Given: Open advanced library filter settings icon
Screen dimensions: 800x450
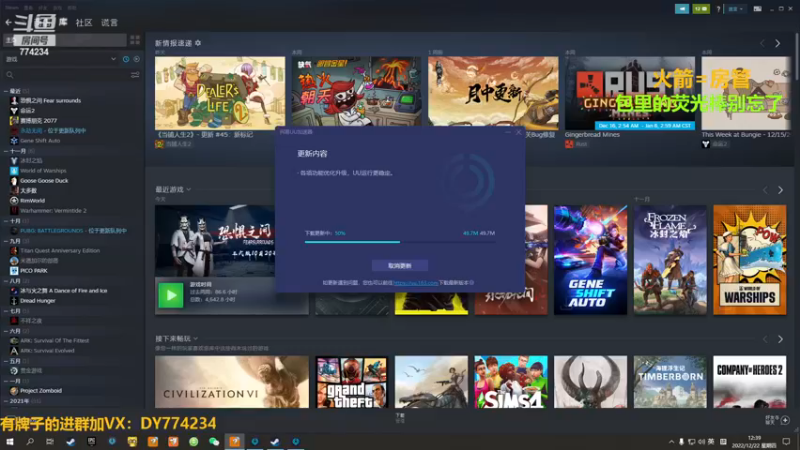Looking at the screenshot, I should click(x=135, y=75).
